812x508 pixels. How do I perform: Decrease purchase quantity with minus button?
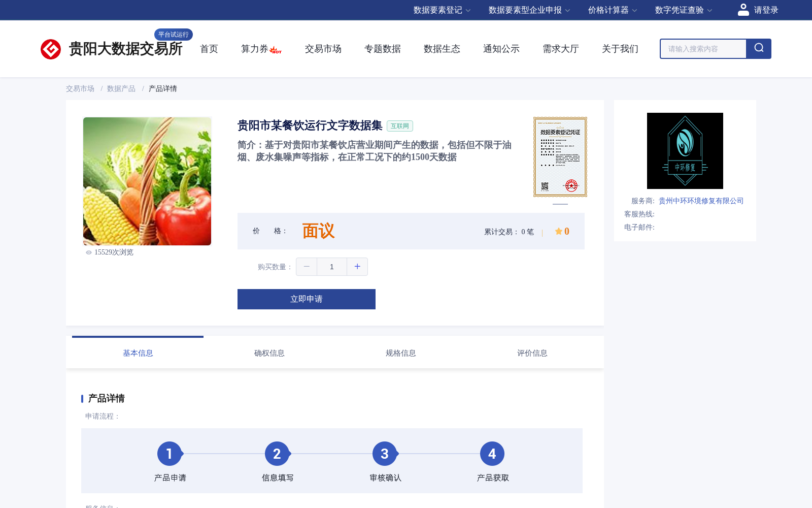pyautogui.click(x=307, y=267)
